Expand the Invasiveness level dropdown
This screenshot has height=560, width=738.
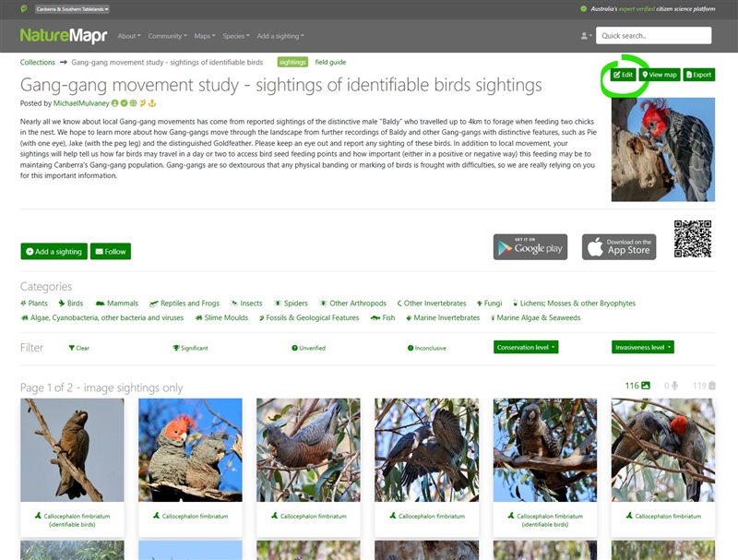point(643,347)
